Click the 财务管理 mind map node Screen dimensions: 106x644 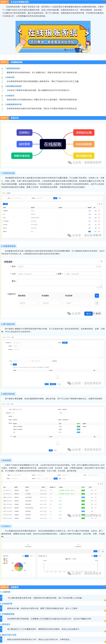point(24,144)
